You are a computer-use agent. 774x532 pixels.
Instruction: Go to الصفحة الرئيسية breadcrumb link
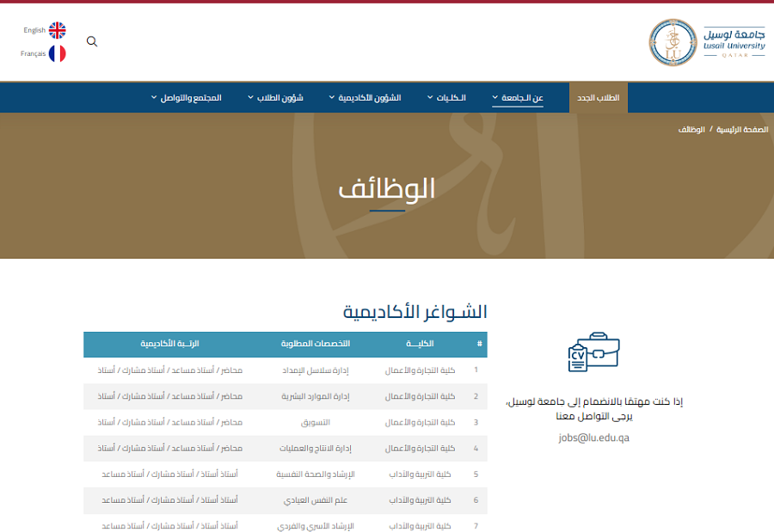pyautogui.click(x=740, y=130)
